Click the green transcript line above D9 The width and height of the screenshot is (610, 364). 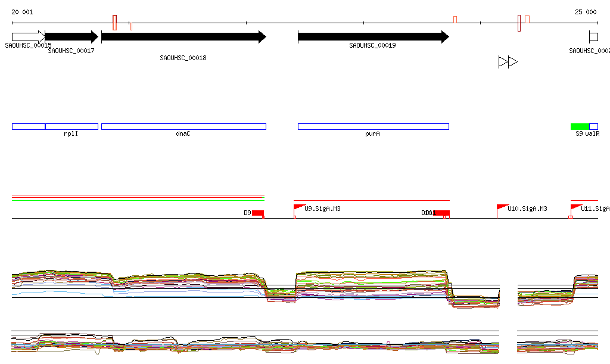[x=138, y=200]
